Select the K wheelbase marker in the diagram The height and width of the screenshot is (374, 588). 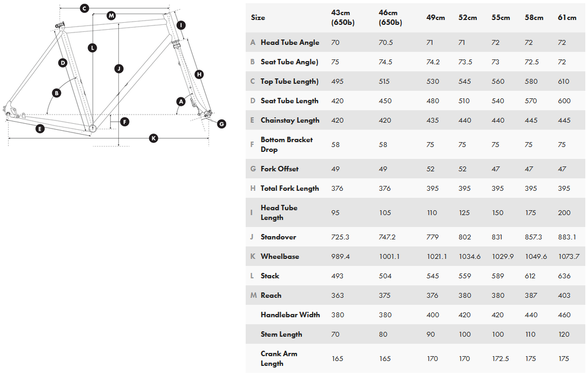click(x=153, y=138)
